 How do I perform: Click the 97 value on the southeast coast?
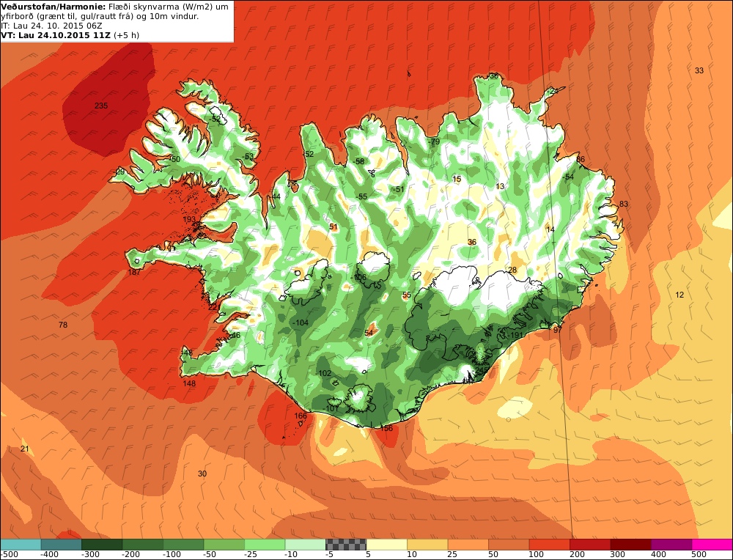coord(557,330)
